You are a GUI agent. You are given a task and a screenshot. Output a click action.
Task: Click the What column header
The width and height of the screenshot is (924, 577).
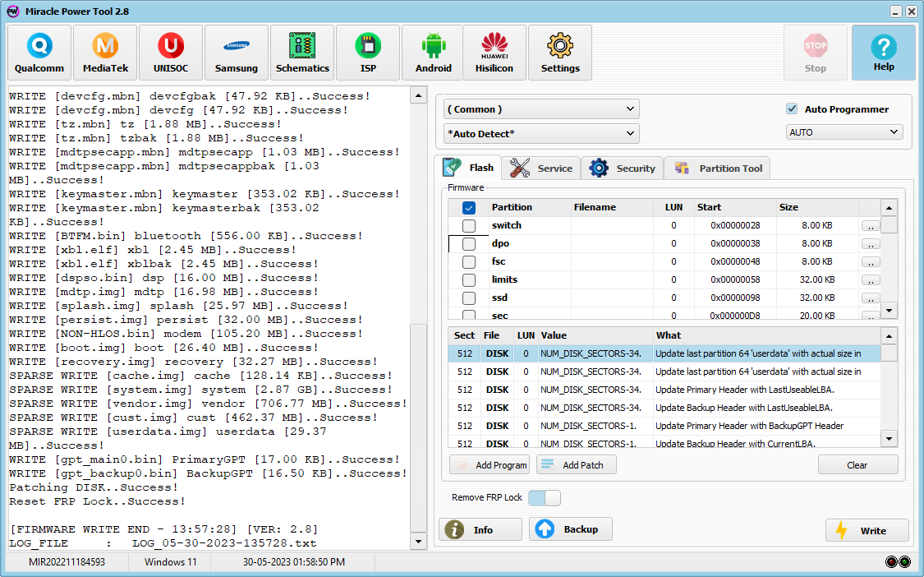(766, 335)
